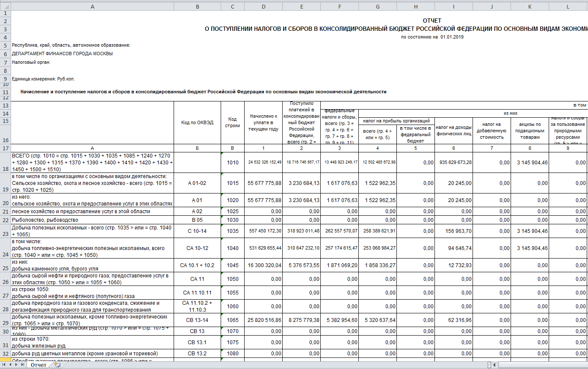Click the value 13 448 923 249,17
588x369 pixels.
pyautogui.click(x=340, y=163)
